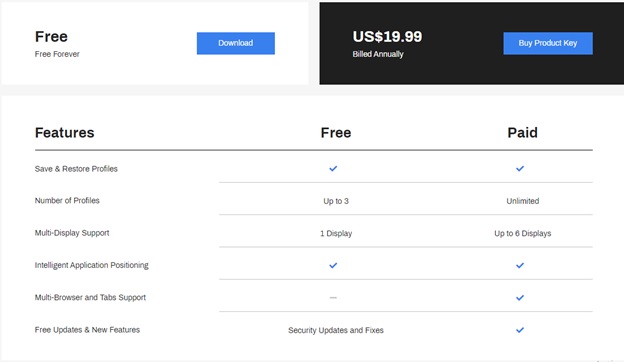The height and width of the screenshot is (362, 624).
Task: Click the Up to 6 Displays value
Action: (523, 233)
